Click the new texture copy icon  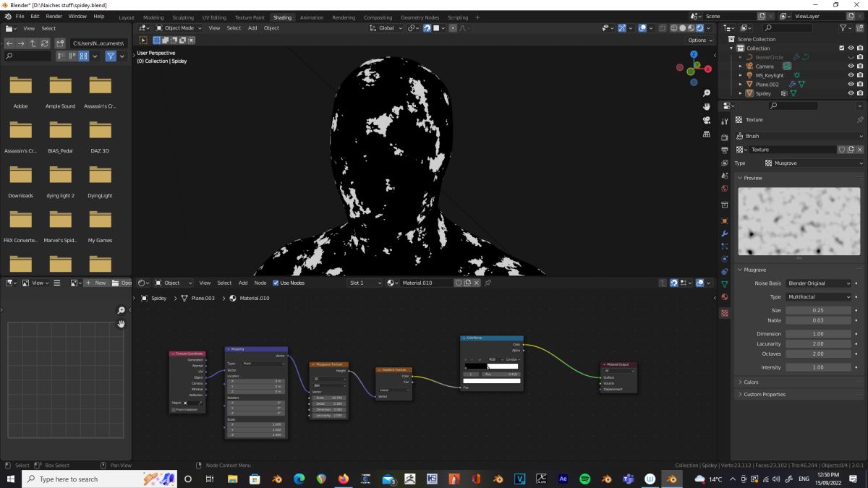pos(851,150)
